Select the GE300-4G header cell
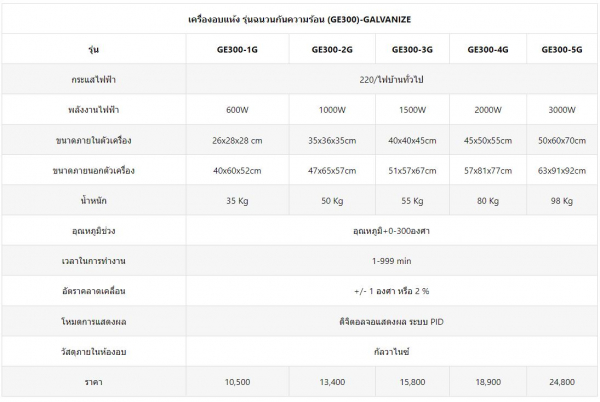 [488, 49]
